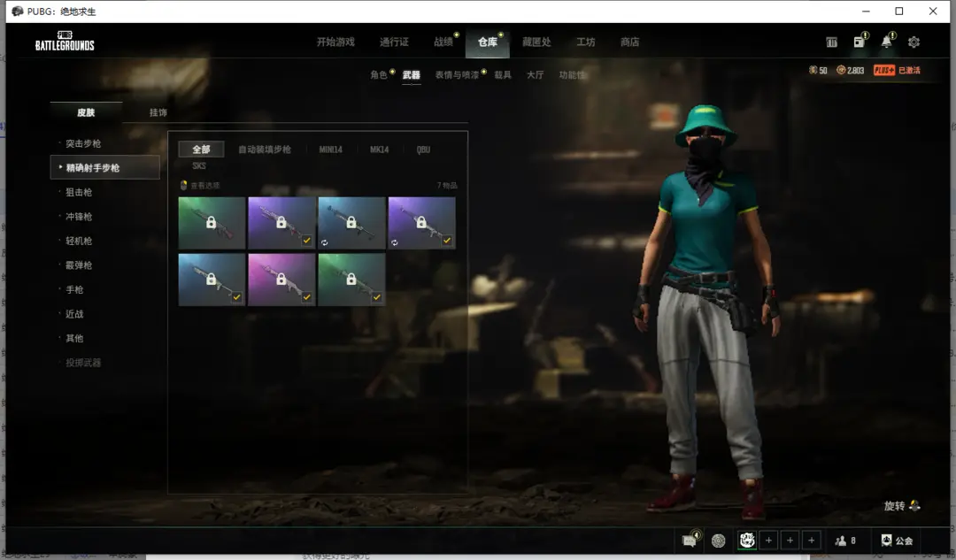This screenshot has height=560, width=956.
Task: Show 全部 weapon skins filter
Action: (x=201, y=150)
